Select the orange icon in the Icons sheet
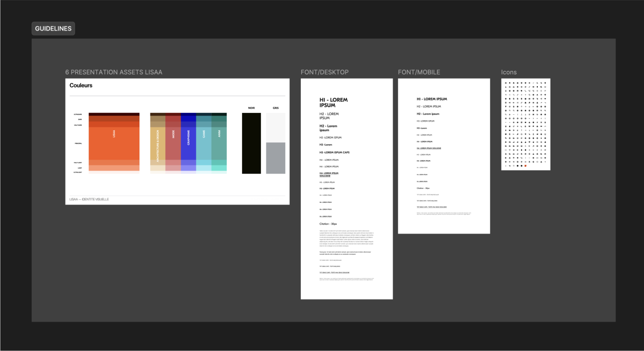This screenshot has width=644, height=351. pyautogui.click(x=525, y=166)
